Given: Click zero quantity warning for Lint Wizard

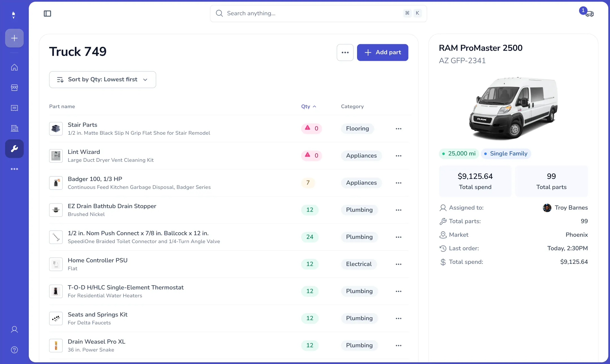Looking at the screenshot, I should pos(311,156).
